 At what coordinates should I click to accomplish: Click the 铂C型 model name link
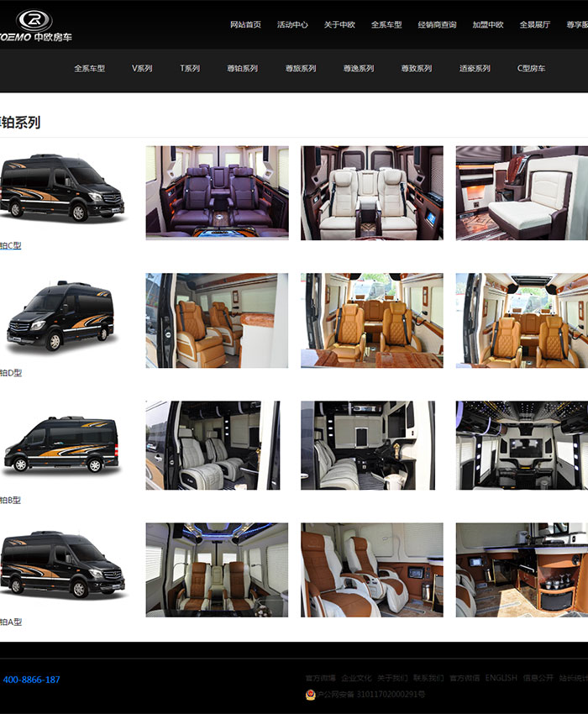(11, 246)
